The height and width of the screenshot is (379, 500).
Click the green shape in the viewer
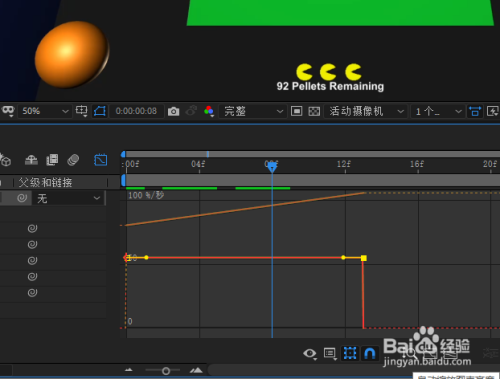pos(340,13)
